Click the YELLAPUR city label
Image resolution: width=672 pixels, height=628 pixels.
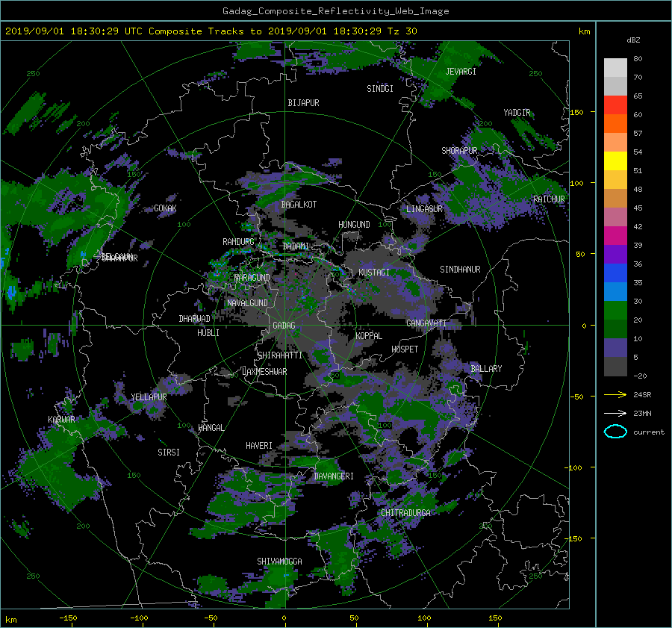pyautogui.click(x=149, y=397)
